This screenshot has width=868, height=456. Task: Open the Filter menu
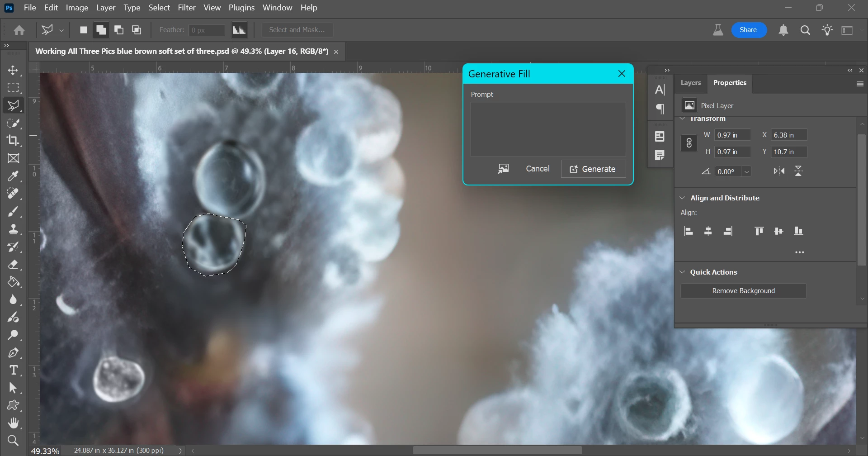187,8
